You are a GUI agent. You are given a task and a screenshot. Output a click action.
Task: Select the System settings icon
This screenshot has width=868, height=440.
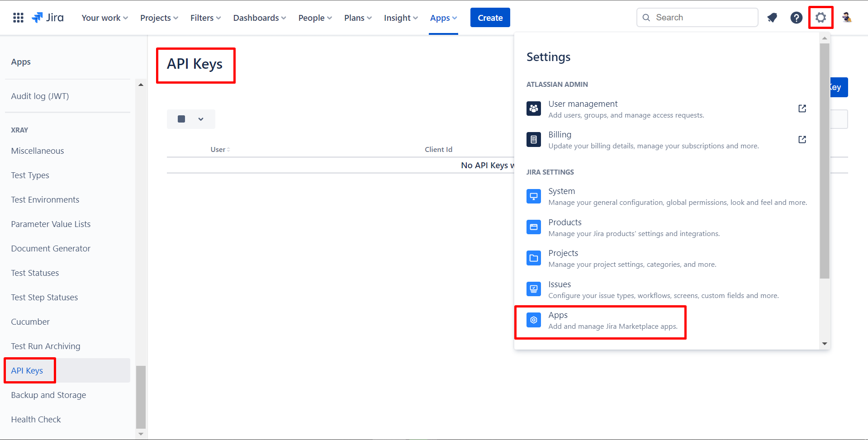pyautogui.click(x=534, y=196)
